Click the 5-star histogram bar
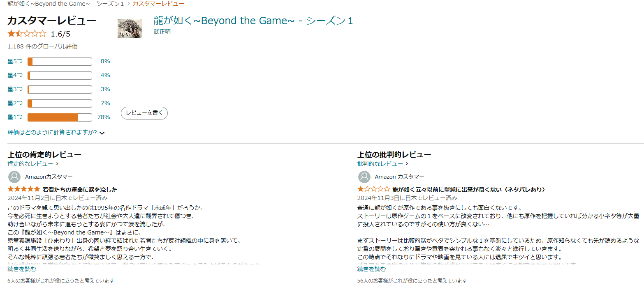 (60, 62)
